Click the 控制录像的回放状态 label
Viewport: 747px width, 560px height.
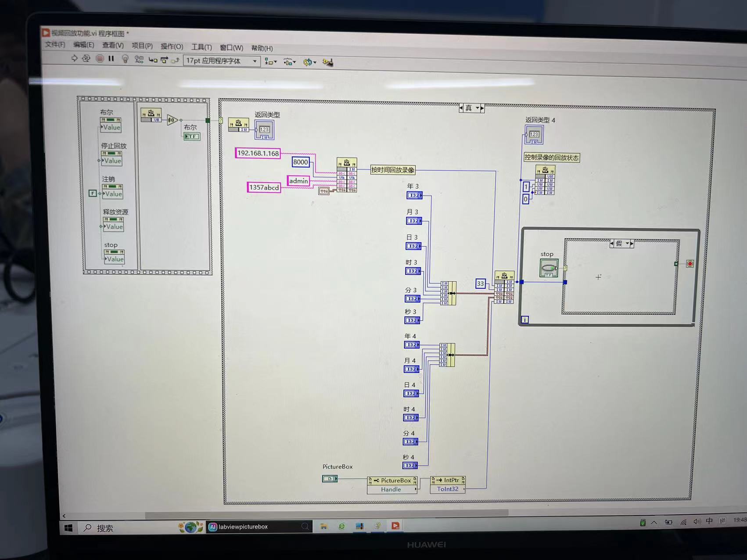(552, 158)
